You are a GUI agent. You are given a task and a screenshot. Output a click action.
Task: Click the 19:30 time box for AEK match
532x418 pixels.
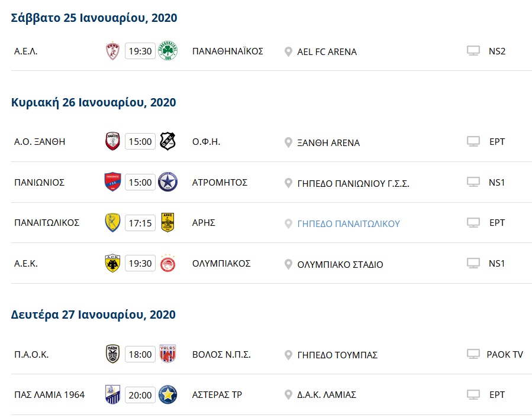click(140, 264)
